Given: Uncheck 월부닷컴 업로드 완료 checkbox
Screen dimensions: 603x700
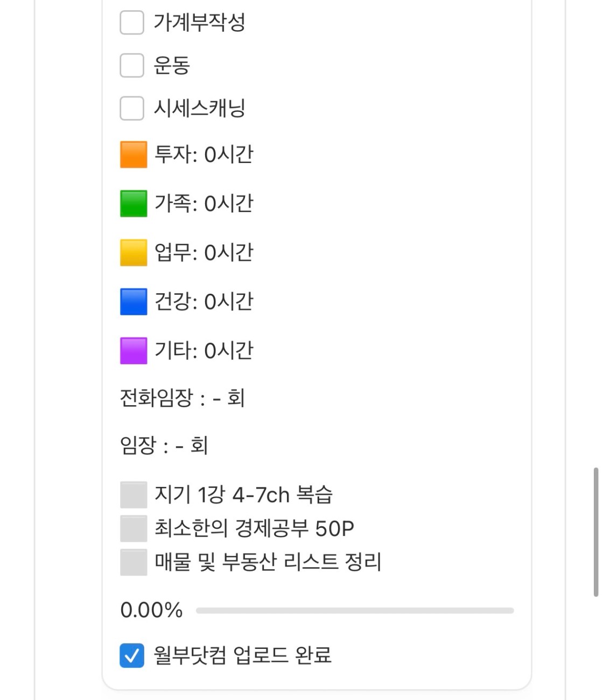Looking at the screenshot, I should click(132, 655).
